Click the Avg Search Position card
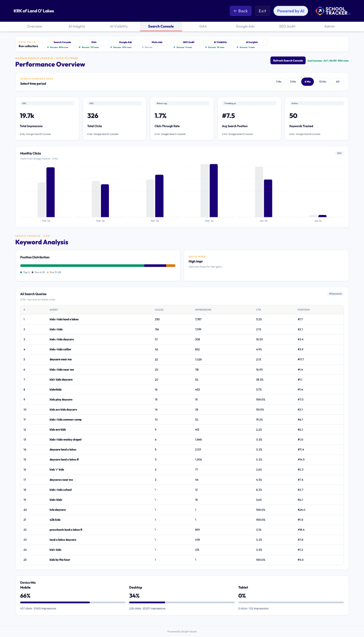Viewport: 364px width, 637px height. [249, 119]
